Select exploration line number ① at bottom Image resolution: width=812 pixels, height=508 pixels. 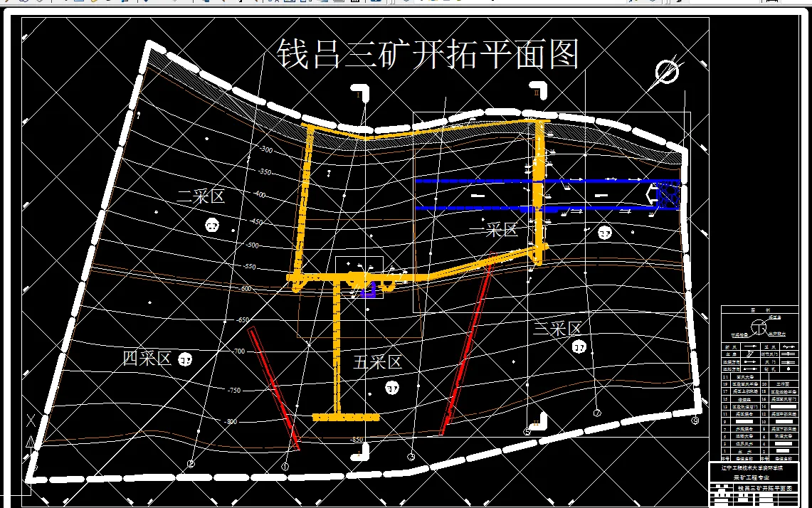pos(285,467)
